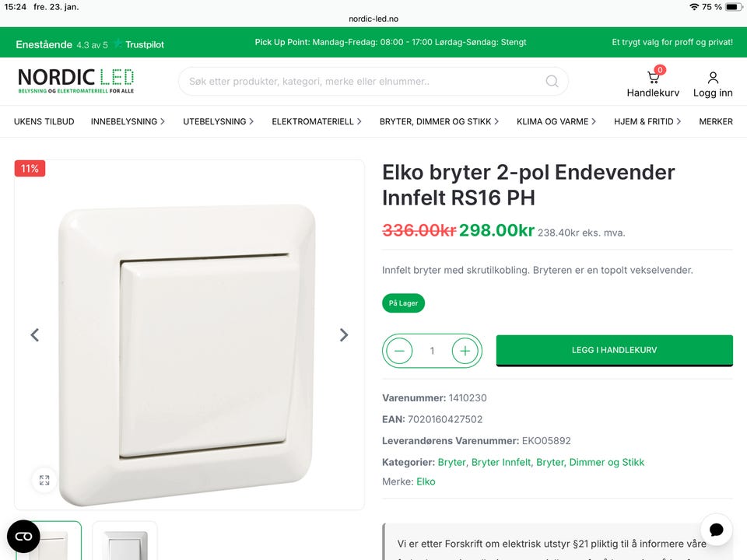Expand Bryter, Dimmer og Stikk menu
The height and width of the screenshot is (560, 747).
point(439,121)
